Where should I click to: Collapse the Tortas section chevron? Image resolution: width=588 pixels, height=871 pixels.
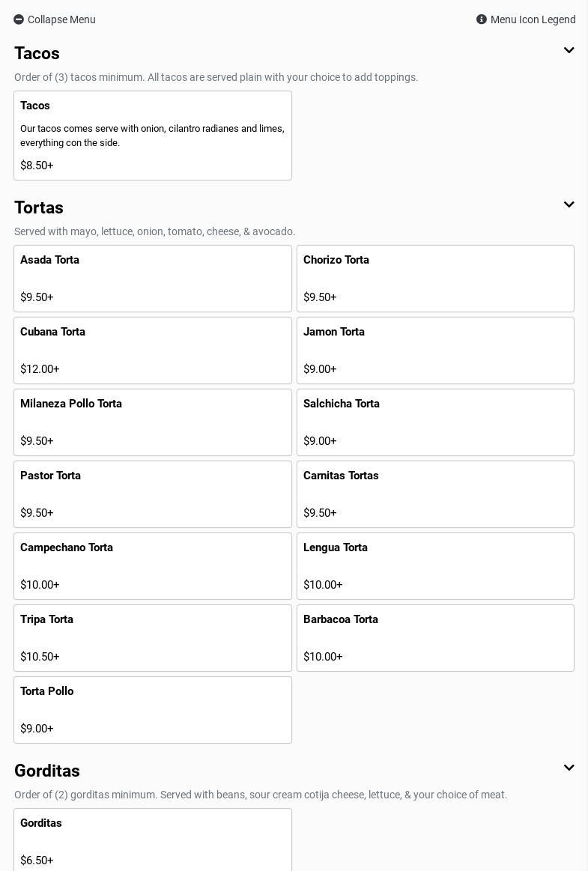tap(569, 205)
